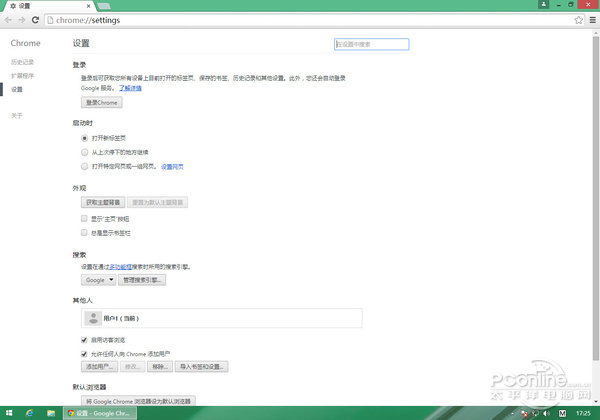Click the vertical page scrollbar

click(x=595, y=199)
